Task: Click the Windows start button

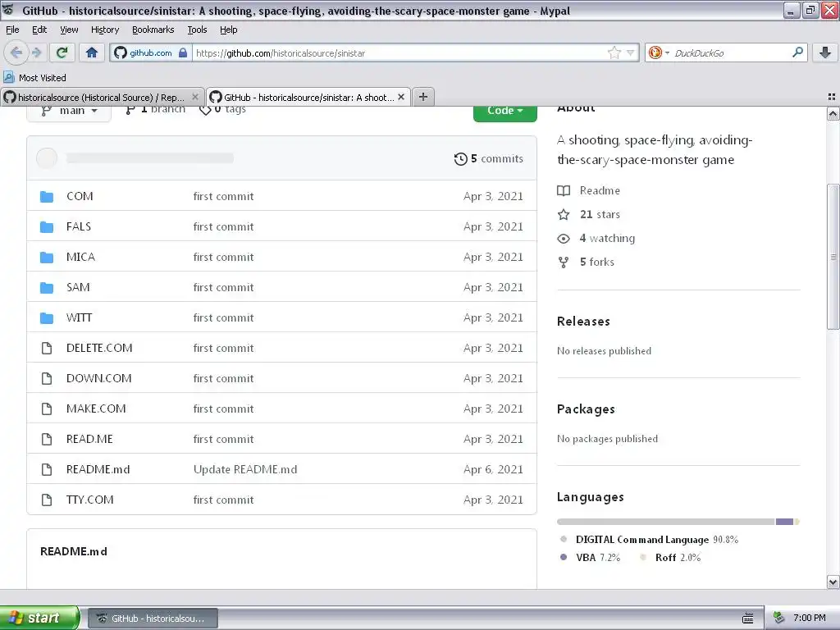Action: coord(40,618)
